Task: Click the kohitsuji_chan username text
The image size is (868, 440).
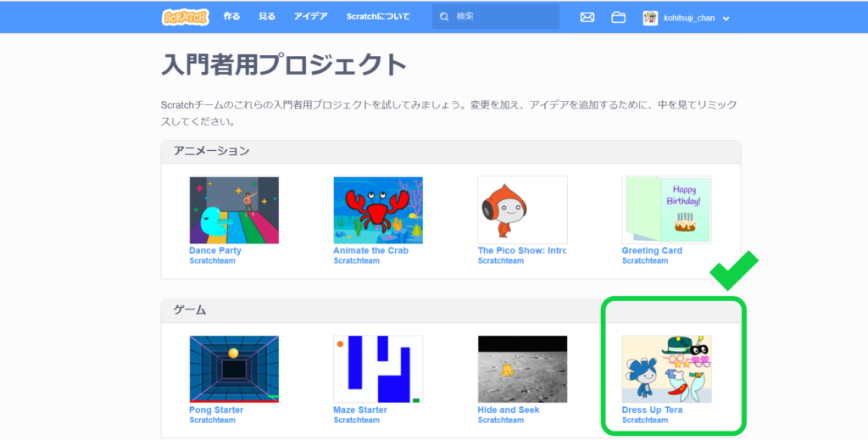Action: (689, 19)
